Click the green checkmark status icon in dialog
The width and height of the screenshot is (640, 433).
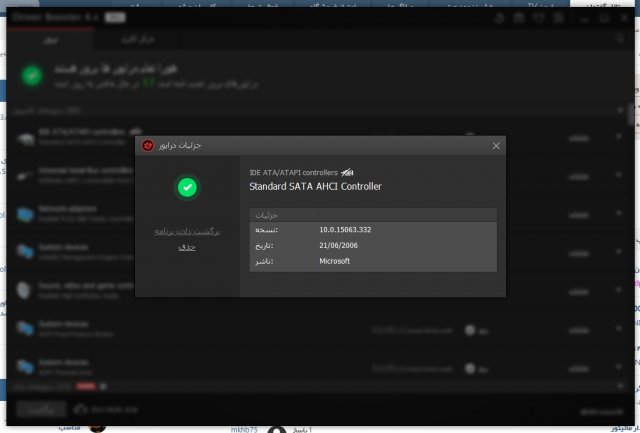click(x=187, y=187)
